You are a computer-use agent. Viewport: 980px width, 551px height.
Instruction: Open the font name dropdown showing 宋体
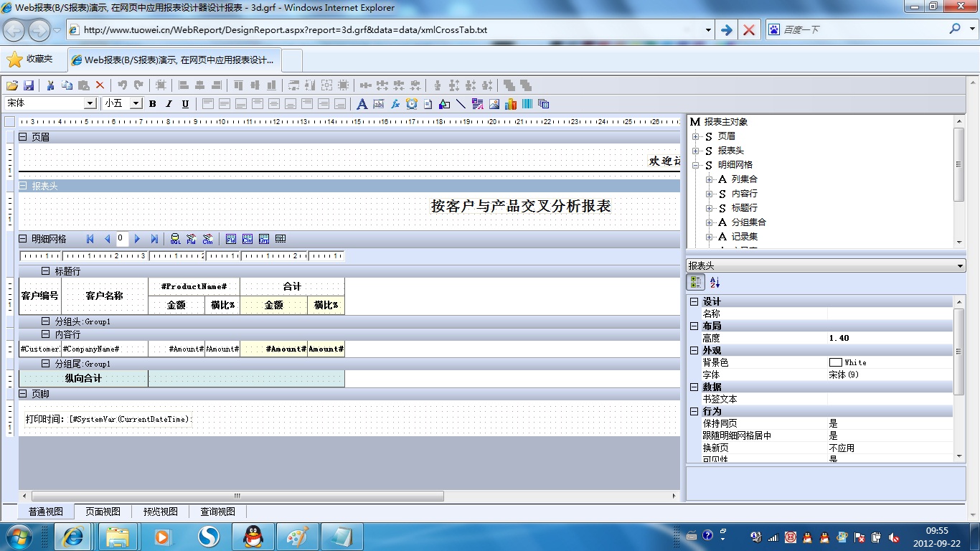tap(90, 103)
